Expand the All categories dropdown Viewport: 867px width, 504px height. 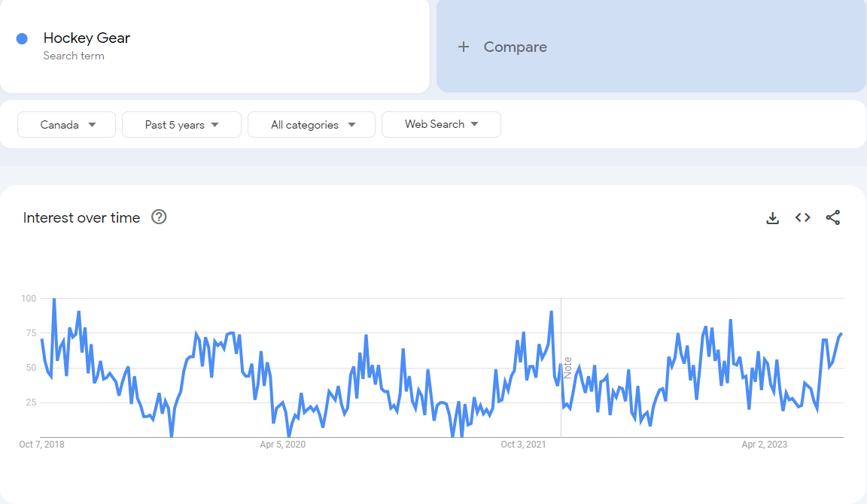(312, 124)
